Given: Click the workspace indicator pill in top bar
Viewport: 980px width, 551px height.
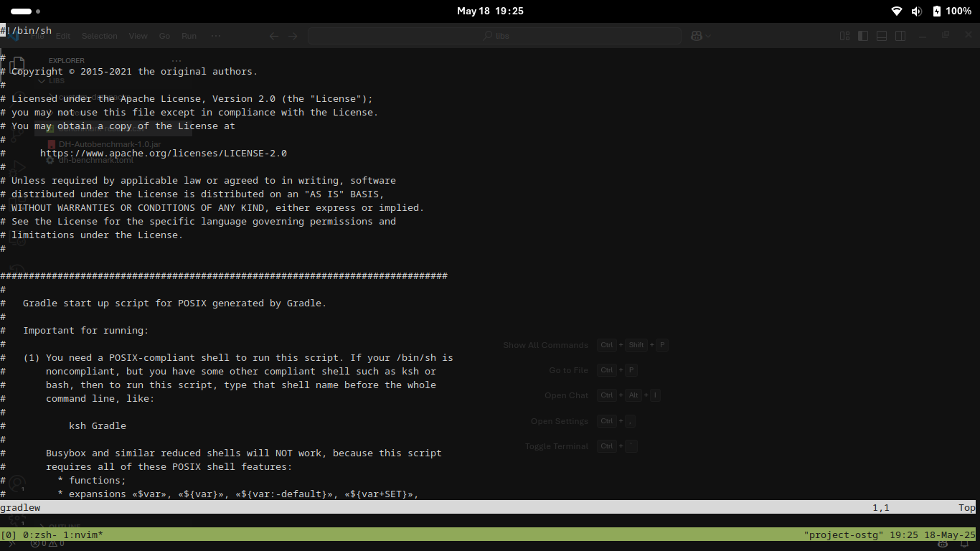Looking at the screenshot, I should (21, 11).
